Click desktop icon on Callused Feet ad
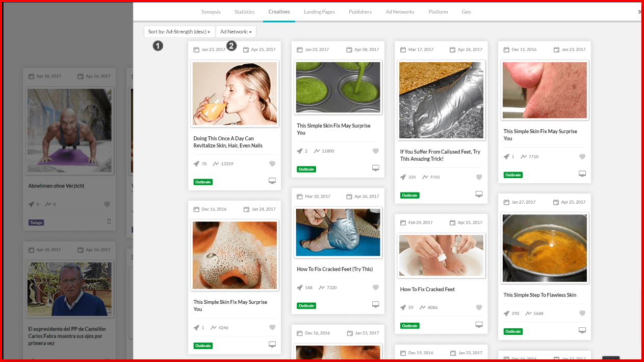644x362 pixels. click(479, 194)
